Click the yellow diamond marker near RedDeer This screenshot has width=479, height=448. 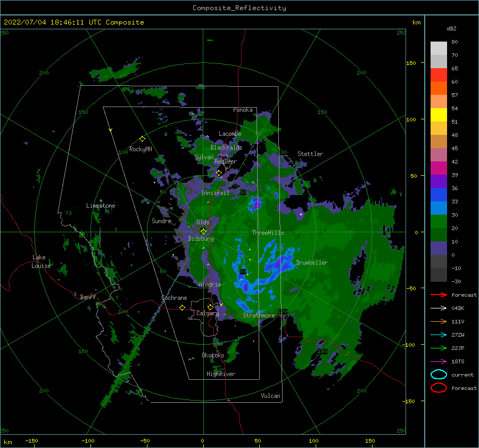click(219, 173)
